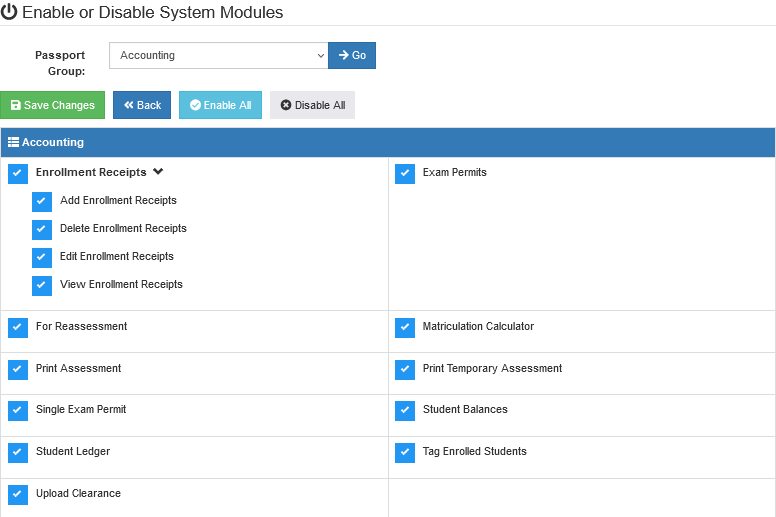Uncheck the Upload Clearance checkbox
The height and width of the screenshot is (517, 776).
pyautogui.click(x=18, y=495)
